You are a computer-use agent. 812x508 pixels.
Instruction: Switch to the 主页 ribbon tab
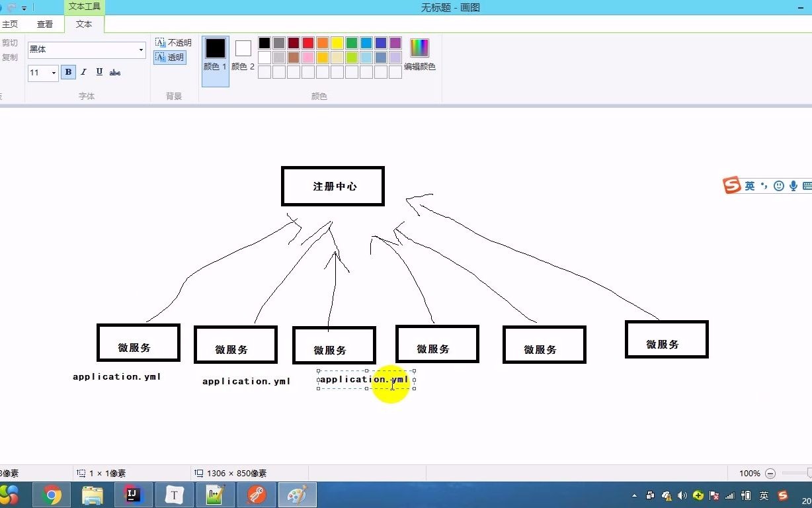[11, 23]
